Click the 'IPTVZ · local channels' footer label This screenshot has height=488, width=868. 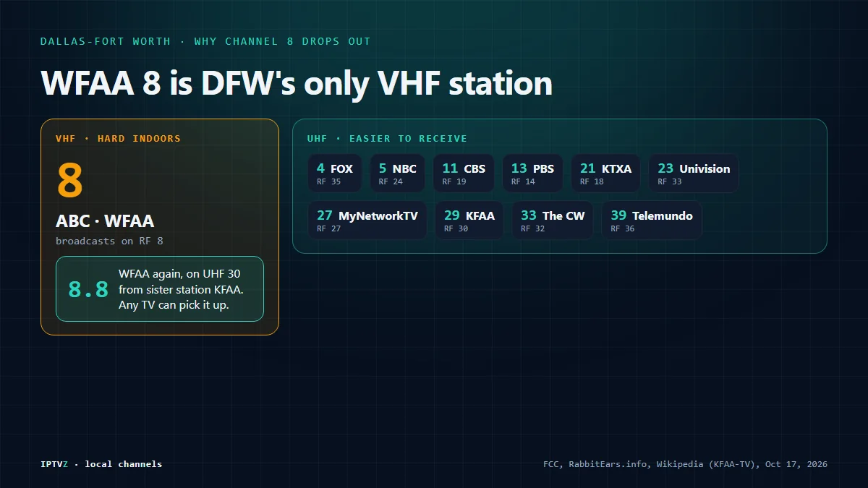point(101,464)
